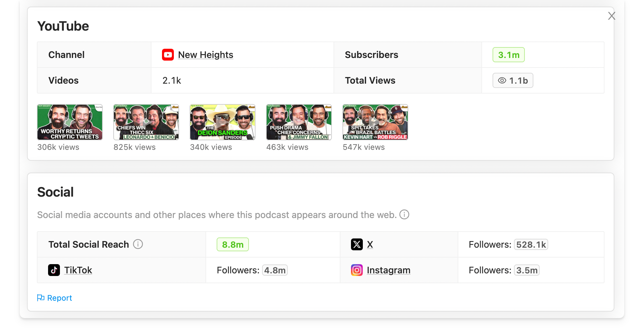Open the Leonardo & Benicio episode thumbnail
The width and height of the screenshot is (644, 330).
tap(146, 122)
